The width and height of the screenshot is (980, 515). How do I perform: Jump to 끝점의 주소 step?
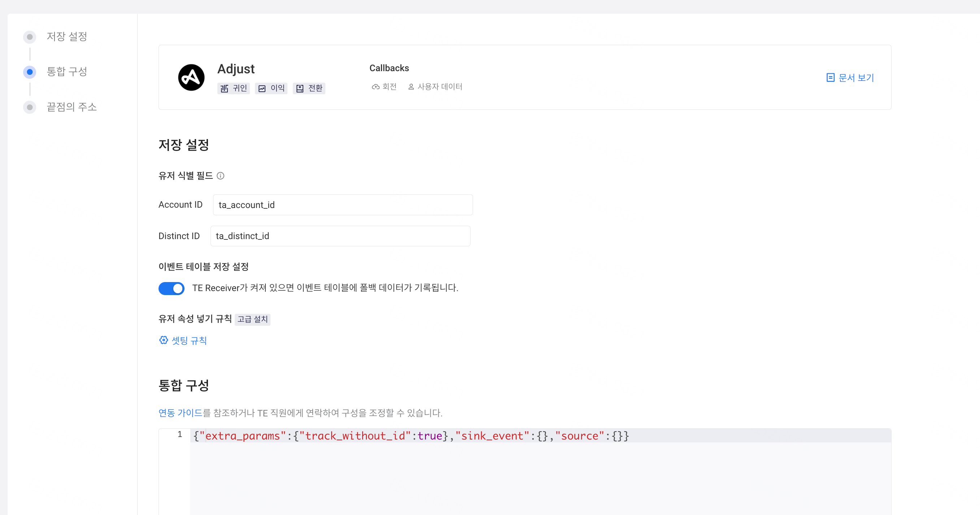(x=72, y=107)
